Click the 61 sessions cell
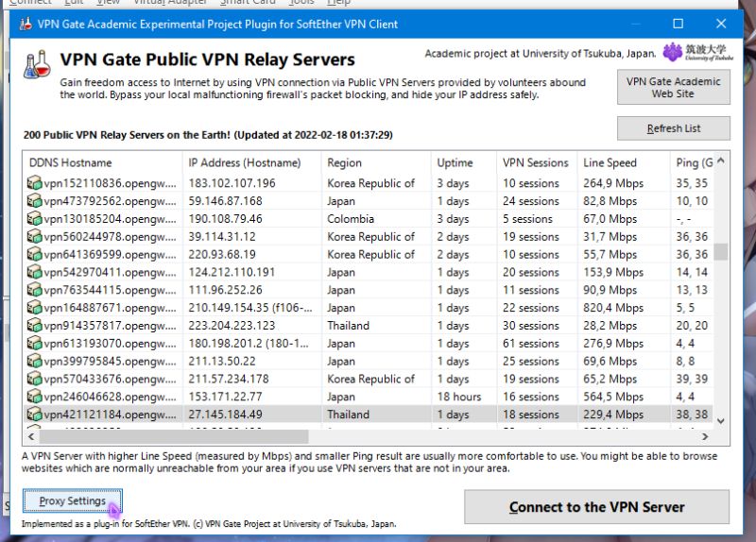Image resolution: width=756 pixels, height=542 pixels. [x=531, y=344]
